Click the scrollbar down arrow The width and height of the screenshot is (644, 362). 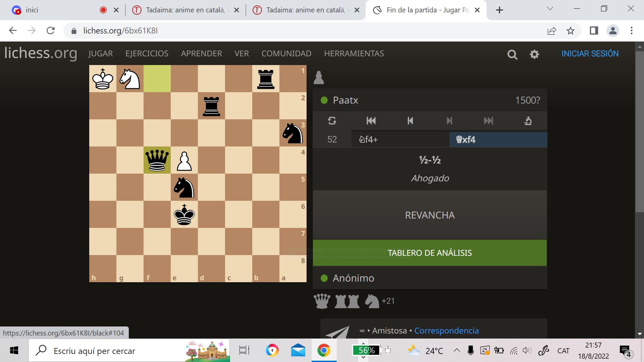click(639, 334)
